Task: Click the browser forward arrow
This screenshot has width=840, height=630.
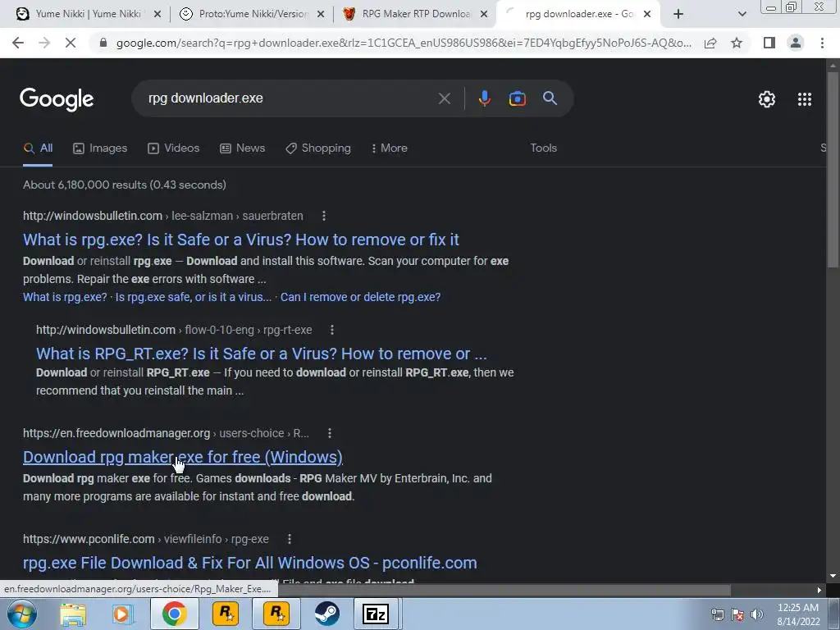Action: [x=44, y=43]
